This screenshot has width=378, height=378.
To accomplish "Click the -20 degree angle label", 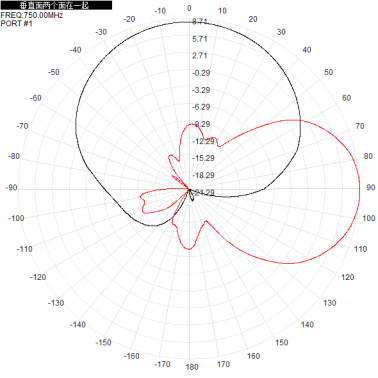I will click(129, 19).
